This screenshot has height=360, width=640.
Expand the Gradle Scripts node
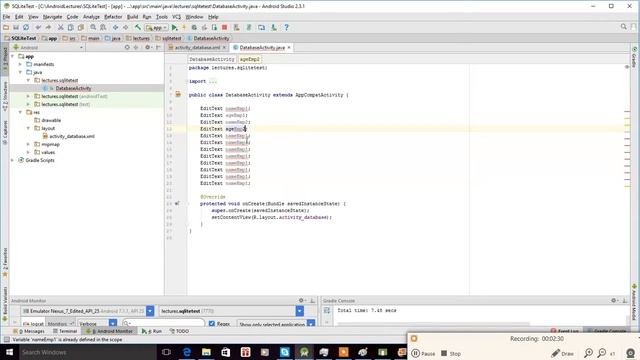pyautogui.click(x=13, y=160)
